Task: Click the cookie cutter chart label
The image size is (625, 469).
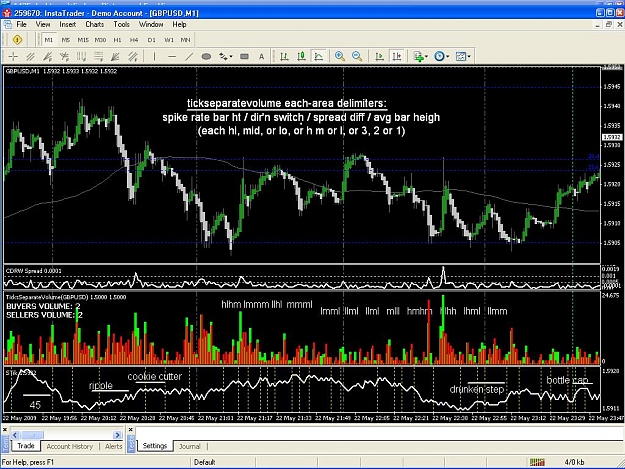Action: [x=155, y=377]
